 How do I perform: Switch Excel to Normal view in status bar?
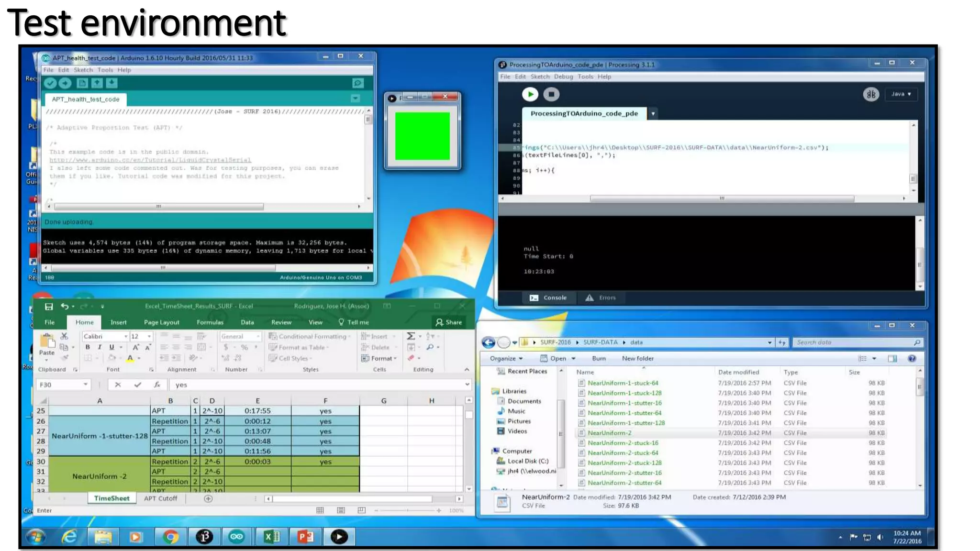pos(320,510)
